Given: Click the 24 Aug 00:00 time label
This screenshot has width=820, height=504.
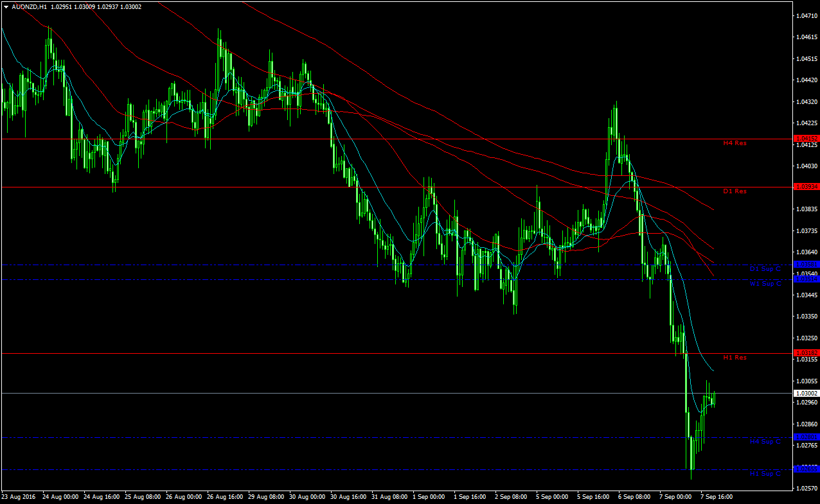Looking at the screenshot, I should (x=60, y=497).
